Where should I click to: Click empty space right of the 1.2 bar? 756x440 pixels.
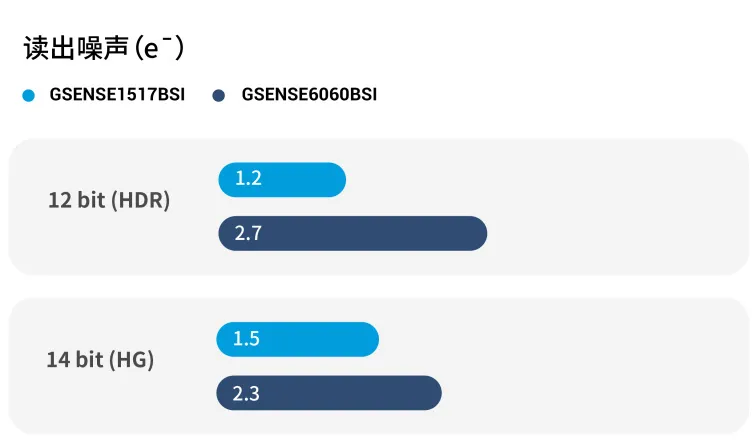click(x=540, y=180)
